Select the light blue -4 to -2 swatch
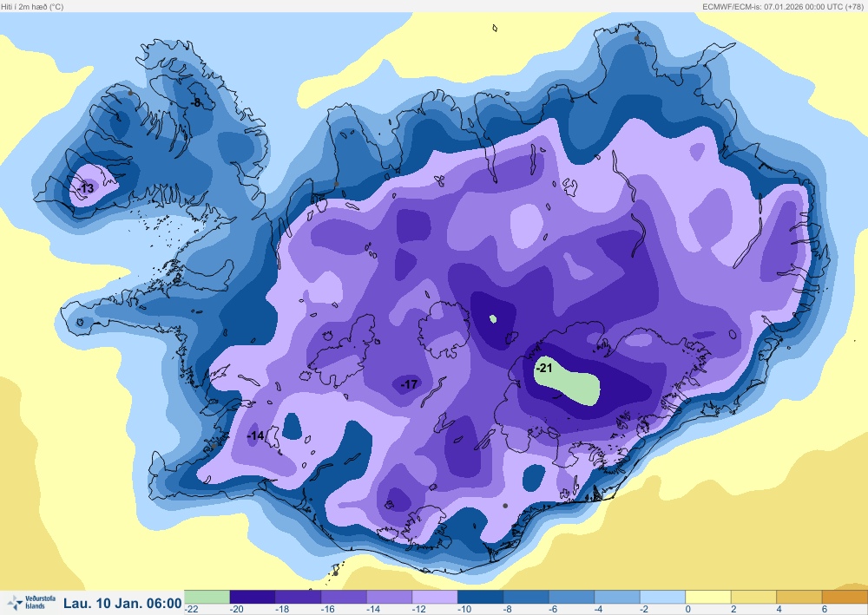 click(617, 597)
